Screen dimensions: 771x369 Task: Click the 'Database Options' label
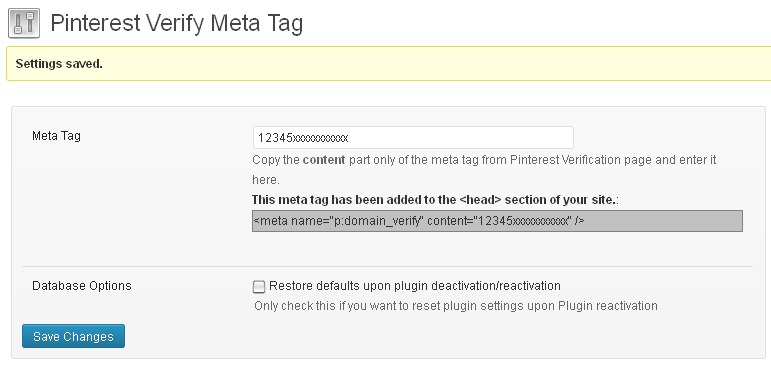click(x=82, y=286)
